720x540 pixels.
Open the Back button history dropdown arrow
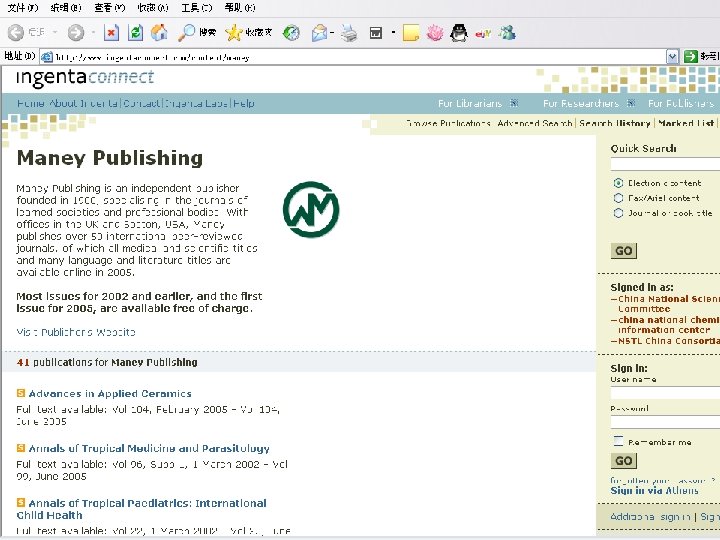[x=55, y=33]
